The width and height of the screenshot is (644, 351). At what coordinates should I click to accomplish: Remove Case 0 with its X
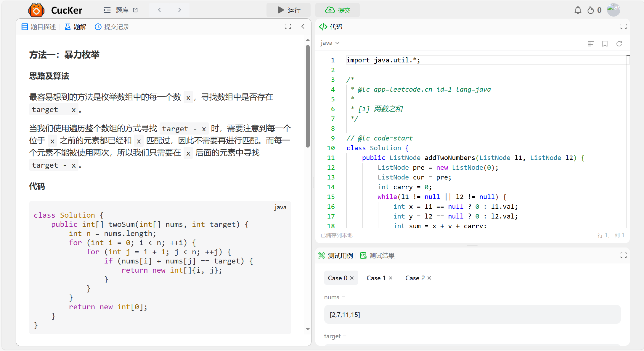pos(352,278)
